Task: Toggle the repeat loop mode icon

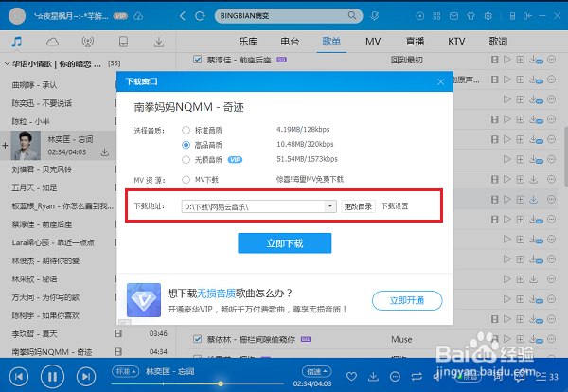Action: click(x=417, y=377)
